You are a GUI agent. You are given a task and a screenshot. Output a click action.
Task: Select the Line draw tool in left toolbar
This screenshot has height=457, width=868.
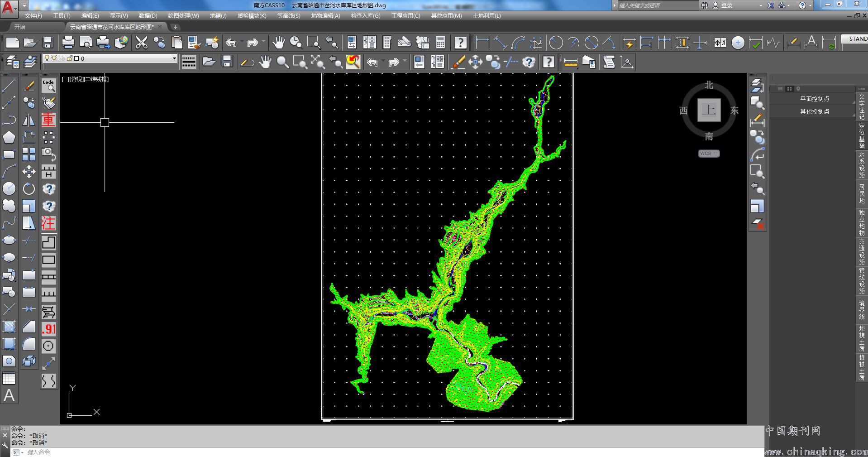(9, 86)
